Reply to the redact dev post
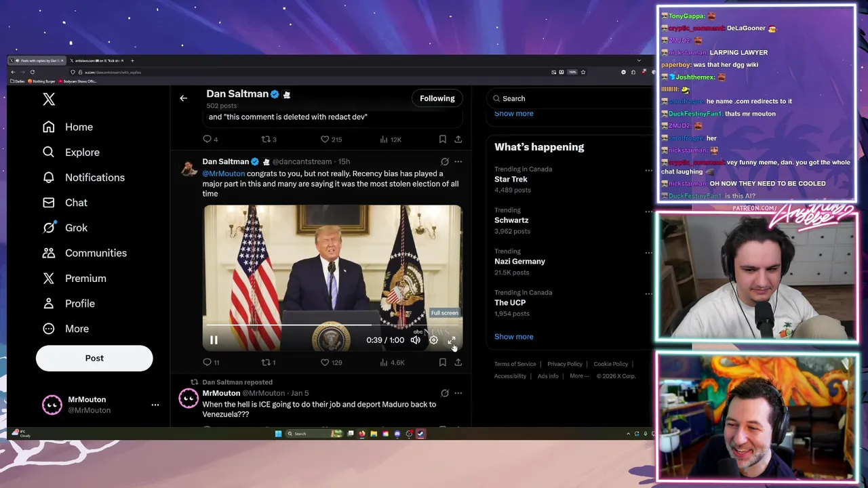Image resolution: width=868 pixels, height=488 pixels. pos(210,139)
